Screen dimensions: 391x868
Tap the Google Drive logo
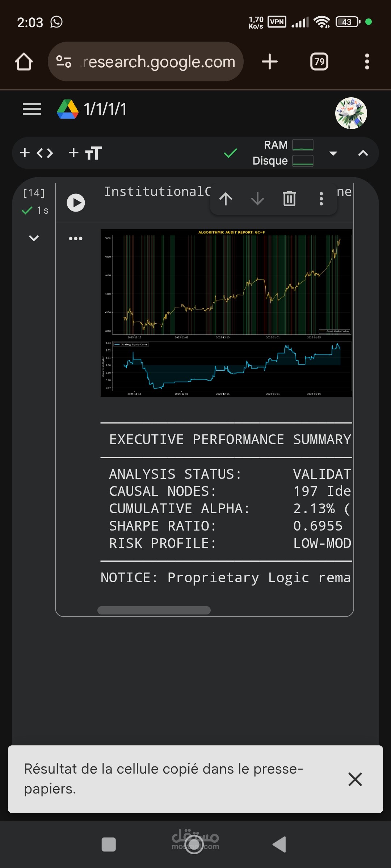[x=68, y=109]
